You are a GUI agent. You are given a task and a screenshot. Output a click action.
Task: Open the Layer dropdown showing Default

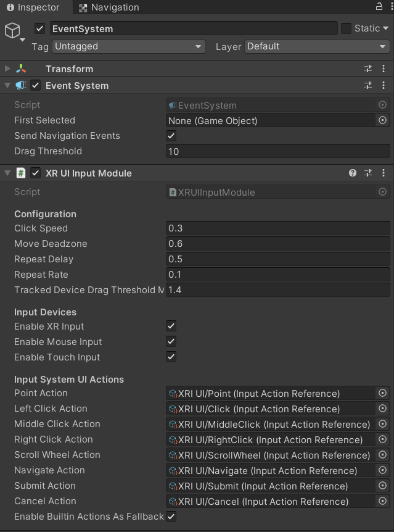(x=317, y=46)
